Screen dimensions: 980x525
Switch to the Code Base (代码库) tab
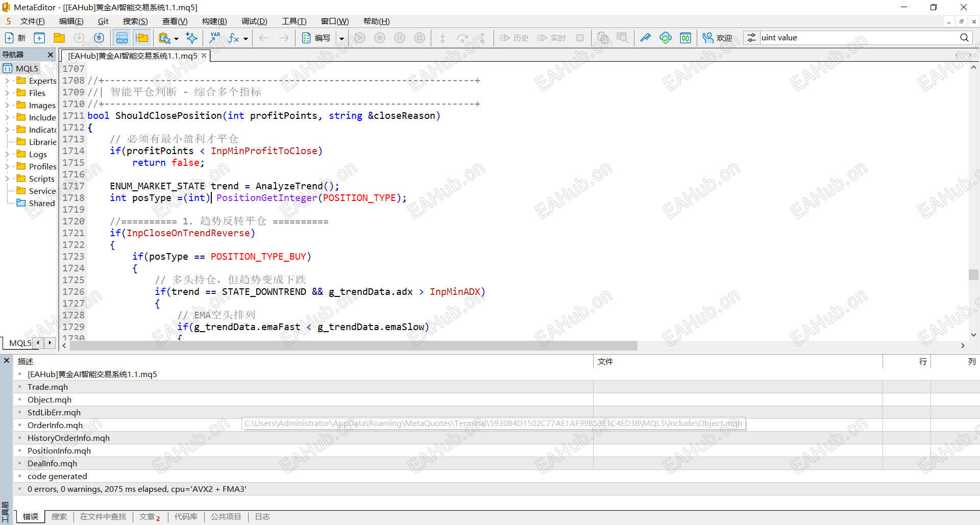186,517
